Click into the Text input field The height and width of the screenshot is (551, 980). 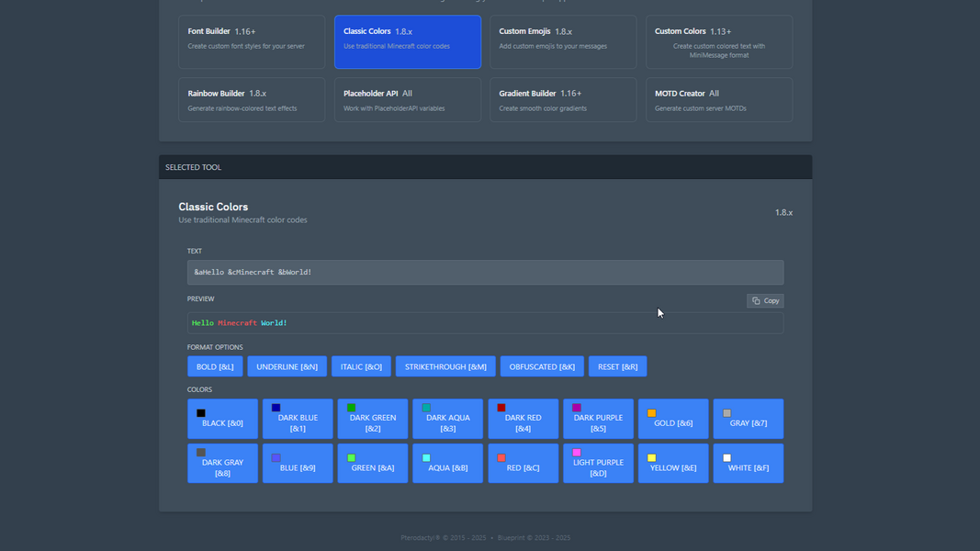[x=485, y=272]
